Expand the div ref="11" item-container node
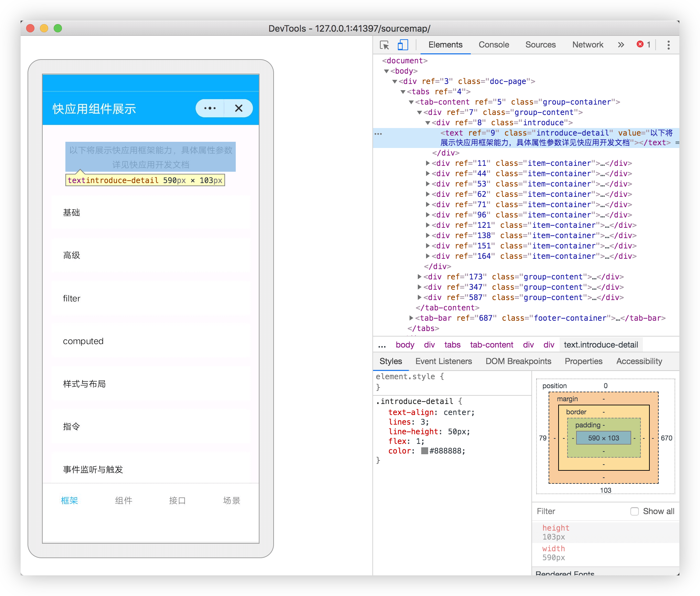The width and height of the screenshot is (700, 596). [428, 163]
